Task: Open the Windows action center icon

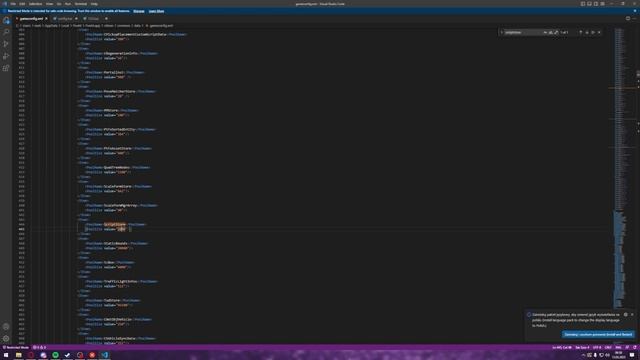Action: point(632,355)
